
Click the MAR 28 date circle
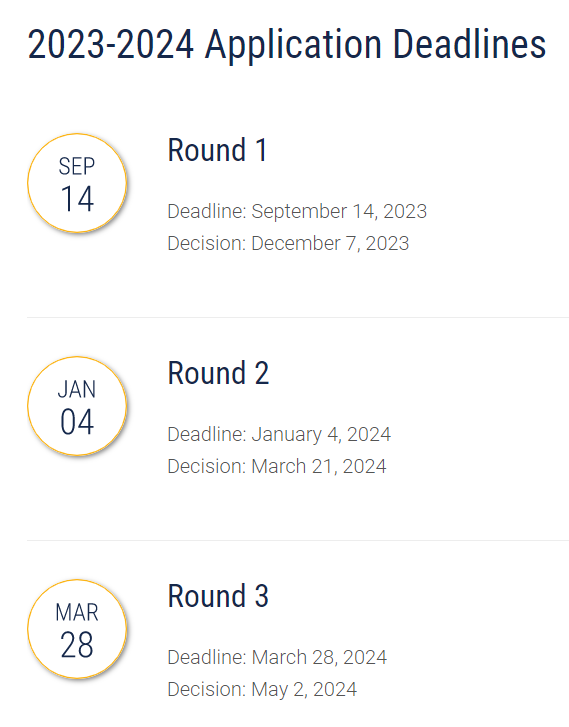coord(77,629)
